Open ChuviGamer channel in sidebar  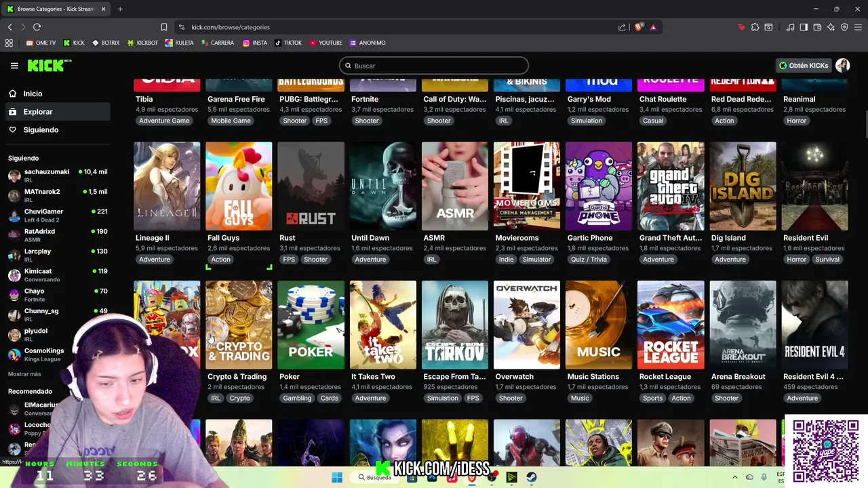[58, 215]
